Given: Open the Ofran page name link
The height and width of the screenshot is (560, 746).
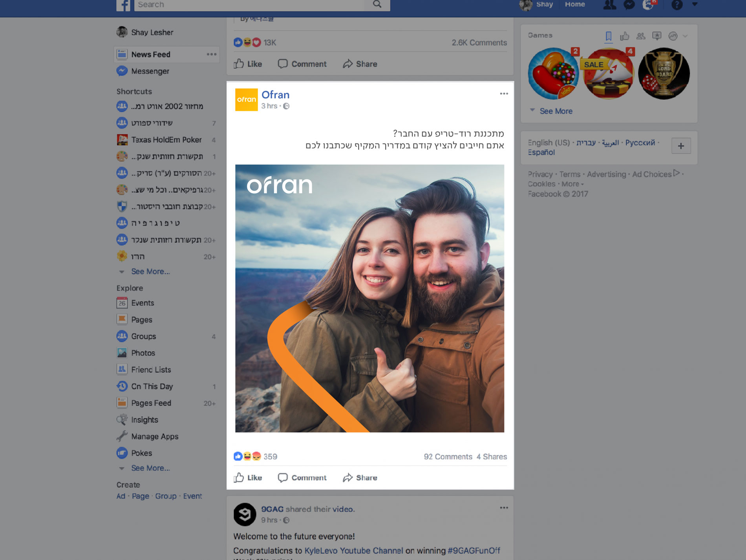Looking at the screenshot, I should coord(275,95).
